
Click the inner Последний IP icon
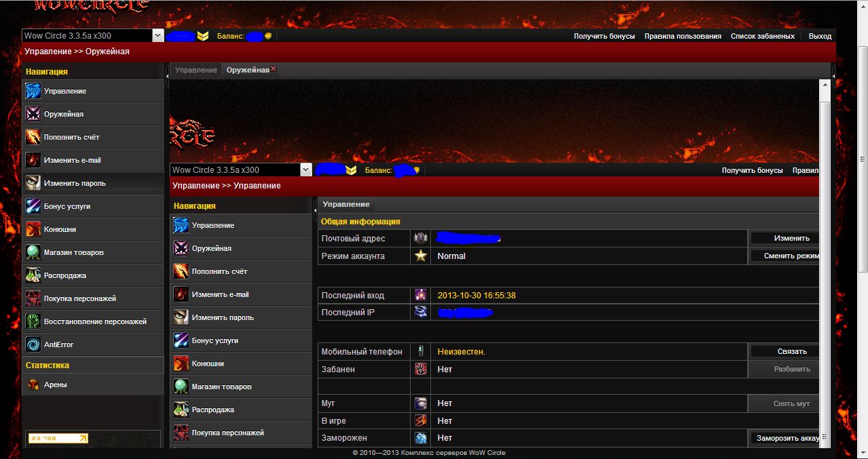(x=421, y=313)
